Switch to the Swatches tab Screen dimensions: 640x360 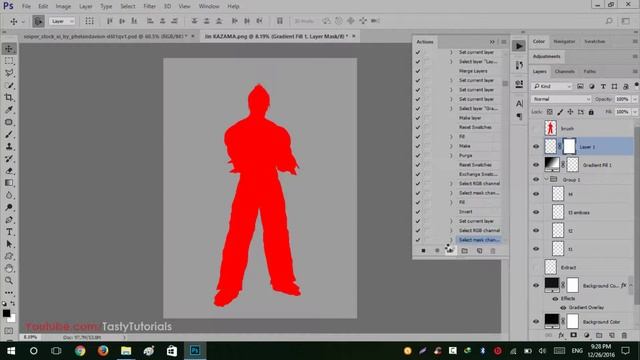point(594,42)
